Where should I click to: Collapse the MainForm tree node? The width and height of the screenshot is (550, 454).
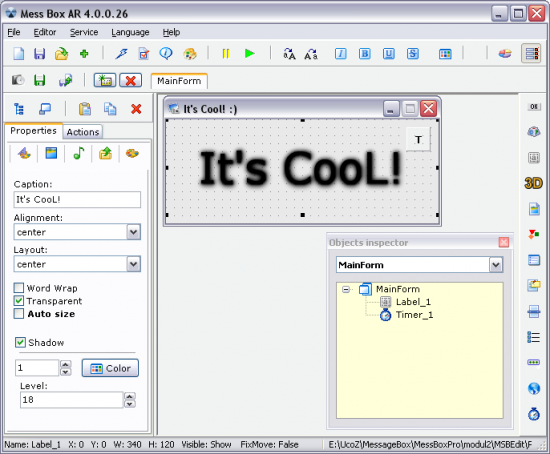(346, 289)
